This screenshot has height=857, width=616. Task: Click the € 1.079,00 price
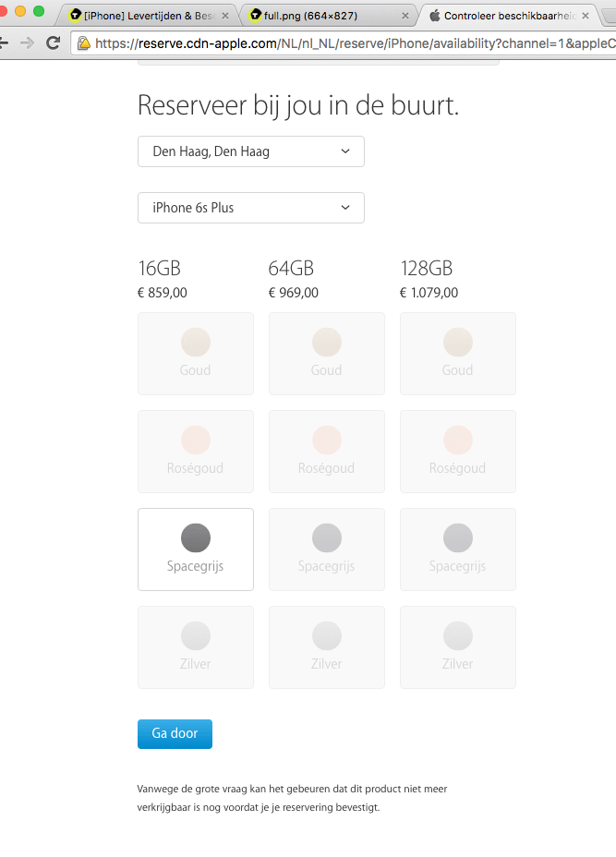coord(429,293)
